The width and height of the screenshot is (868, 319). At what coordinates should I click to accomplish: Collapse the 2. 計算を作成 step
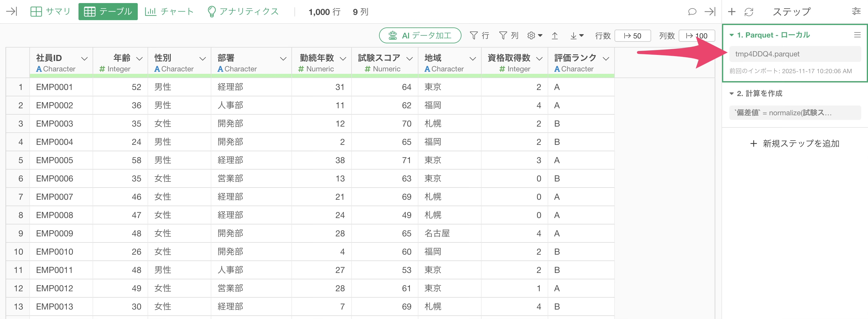tap(731, 94)
